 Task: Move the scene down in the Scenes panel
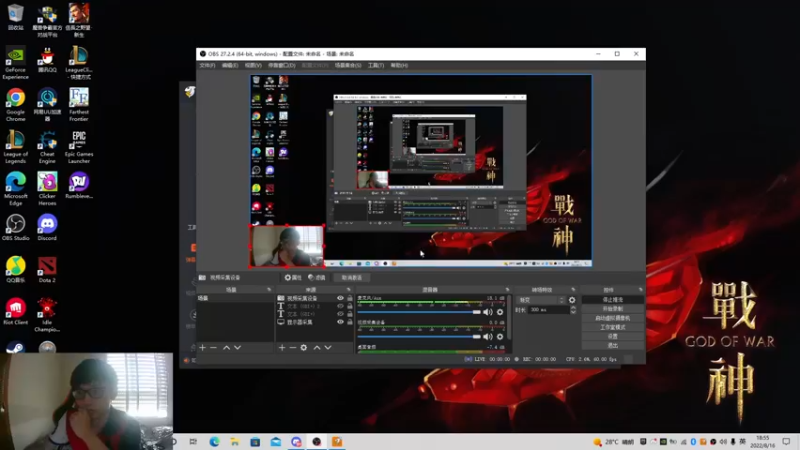(237, 347)
